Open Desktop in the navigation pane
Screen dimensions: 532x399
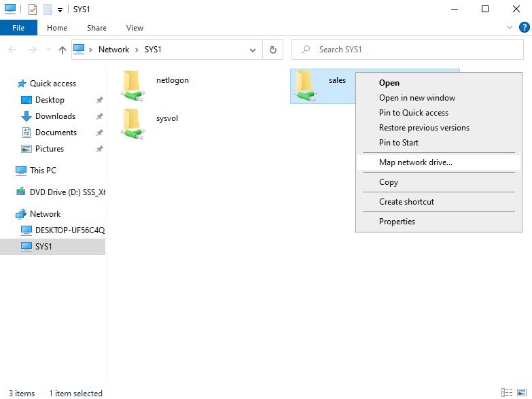[x=50, y=100]
